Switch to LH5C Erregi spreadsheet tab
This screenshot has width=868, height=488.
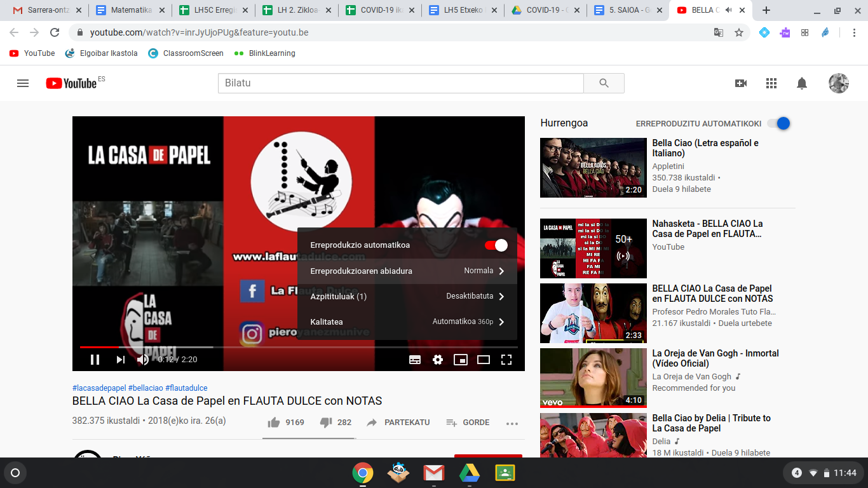click(x=213, y=10)
